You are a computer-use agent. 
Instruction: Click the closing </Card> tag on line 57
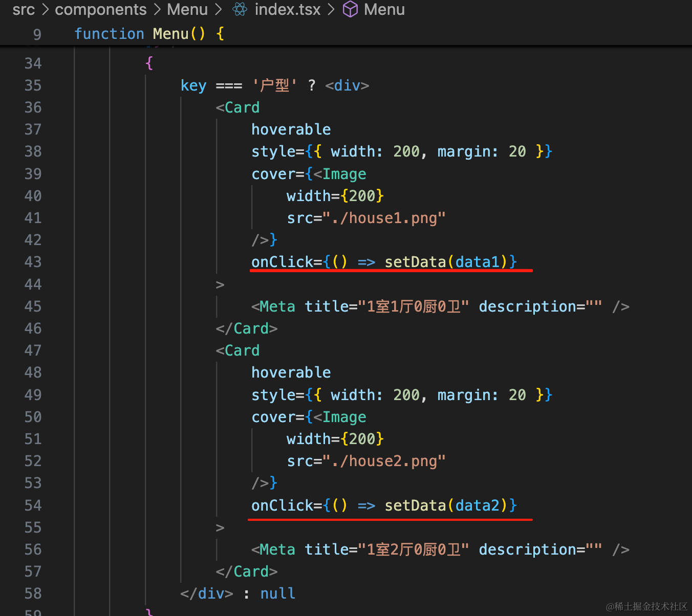[x=247, y=571]
